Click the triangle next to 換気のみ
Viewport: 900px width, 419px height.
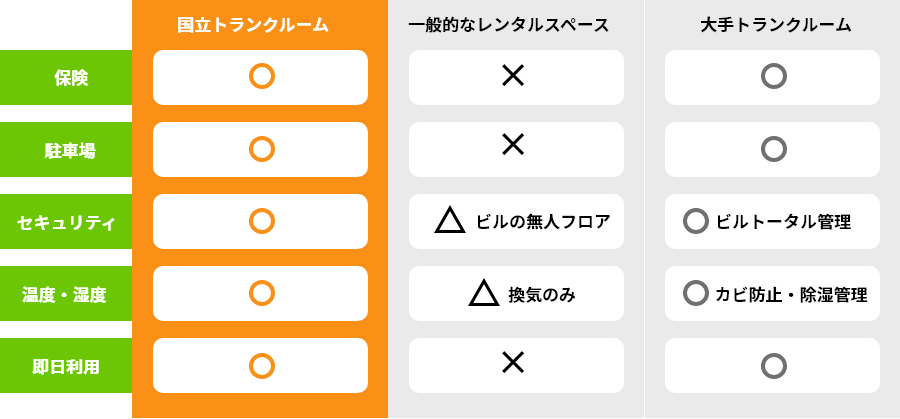click(x=484, y=293)
